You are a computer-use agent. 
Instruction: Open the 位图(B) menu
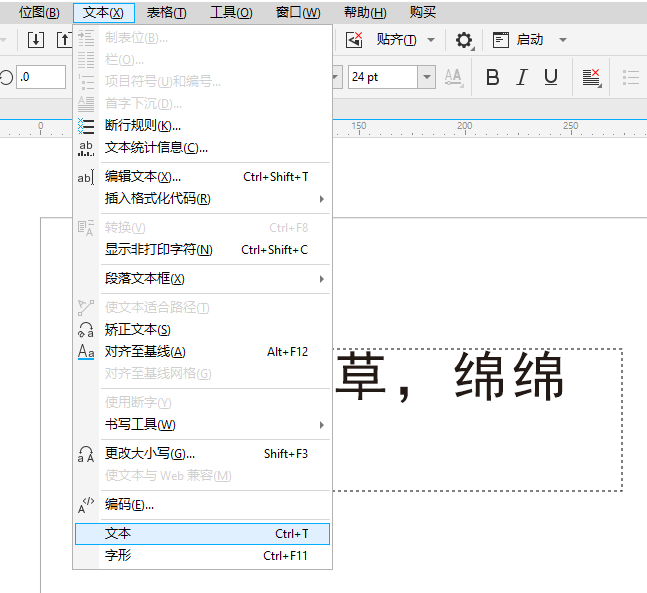(x=39, y=13)
